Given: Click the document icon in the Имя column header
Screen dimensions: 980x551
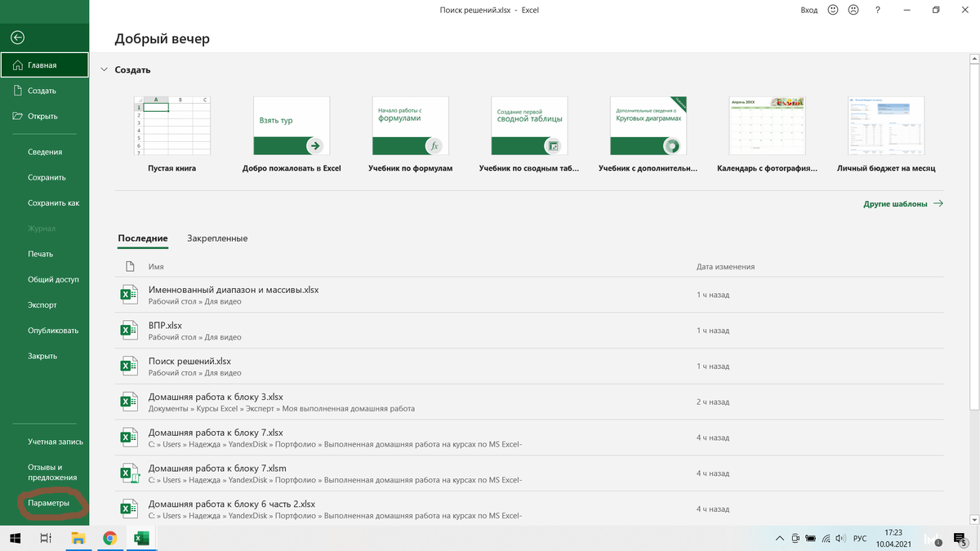Looking at the screenshot, I should coord(129,267).
